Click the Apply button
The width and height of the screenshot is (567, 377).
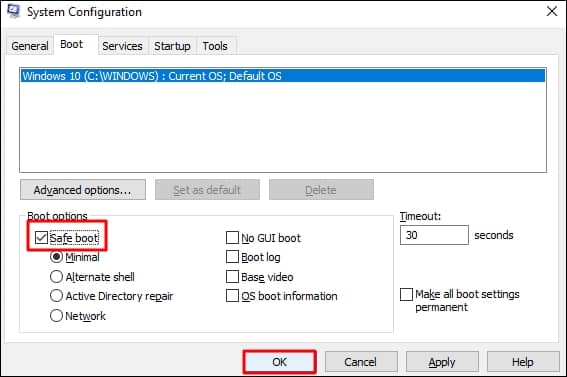tap(442, 362)
